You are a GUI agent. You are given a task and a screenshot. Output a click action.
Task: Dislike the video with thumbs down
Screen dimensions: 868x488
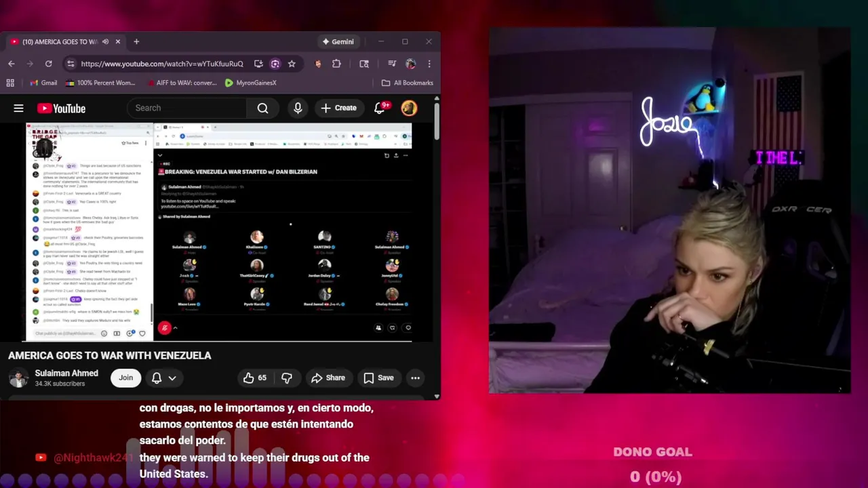pos(287,378)
